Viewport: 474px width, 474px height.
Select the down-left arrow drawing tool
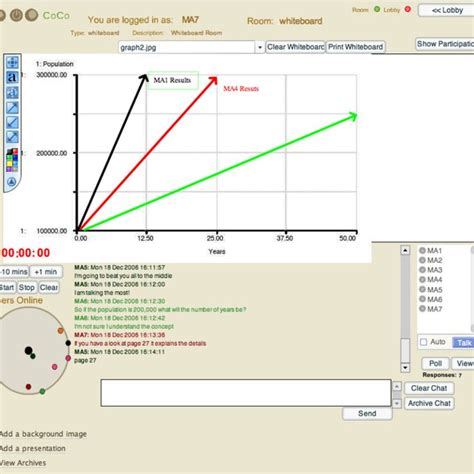coord(12,122)
